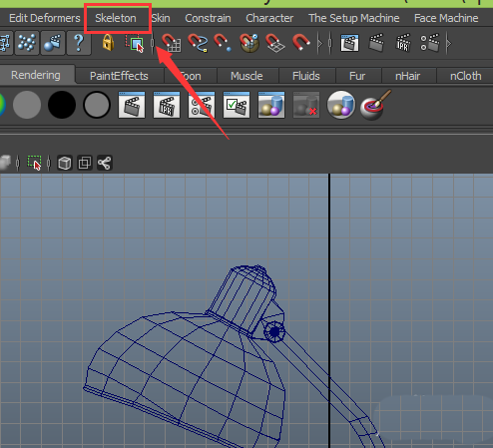Toggle highlight selection mode icon

click(135, 43)
